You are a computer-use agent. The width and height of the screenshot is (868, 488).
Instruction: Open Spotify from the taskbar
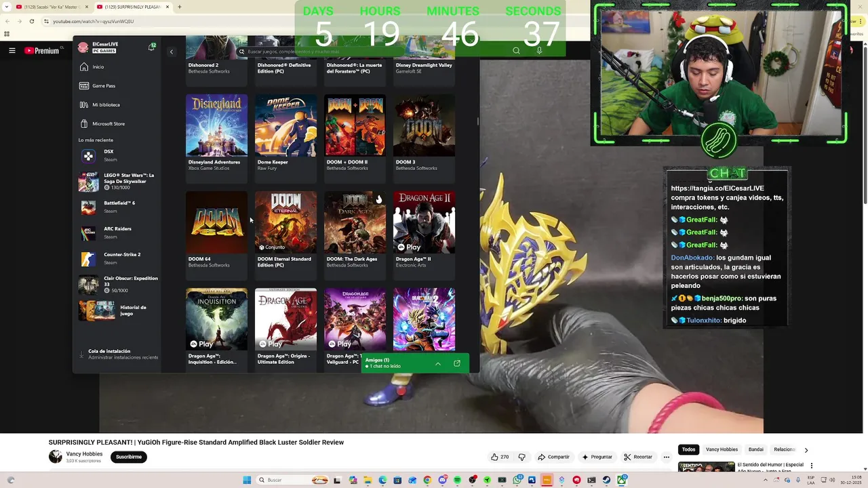[x=457, y=480]
